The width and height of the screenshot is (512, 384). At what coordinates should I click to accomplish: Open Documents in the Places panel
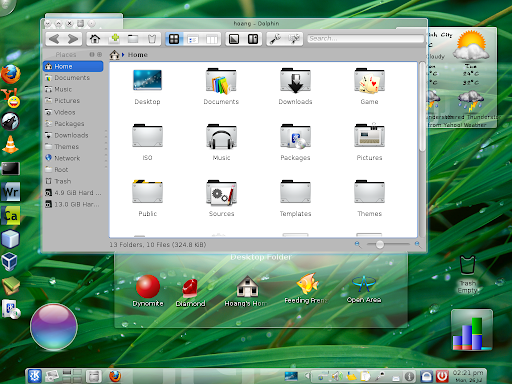tap(73, 78)
